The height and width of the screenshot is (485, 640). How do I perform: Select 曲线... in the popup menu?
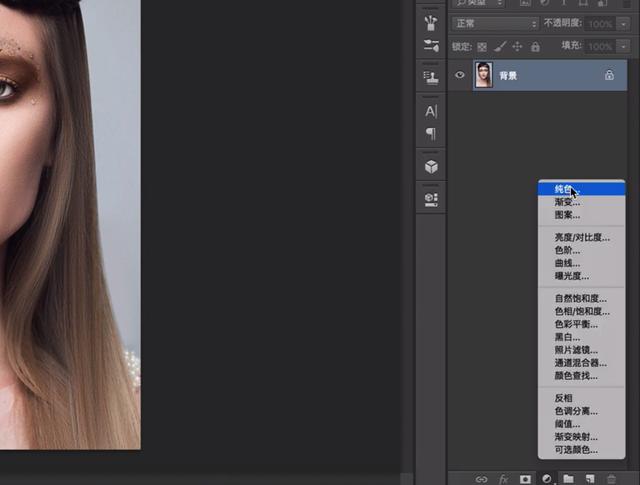(567, 263)
